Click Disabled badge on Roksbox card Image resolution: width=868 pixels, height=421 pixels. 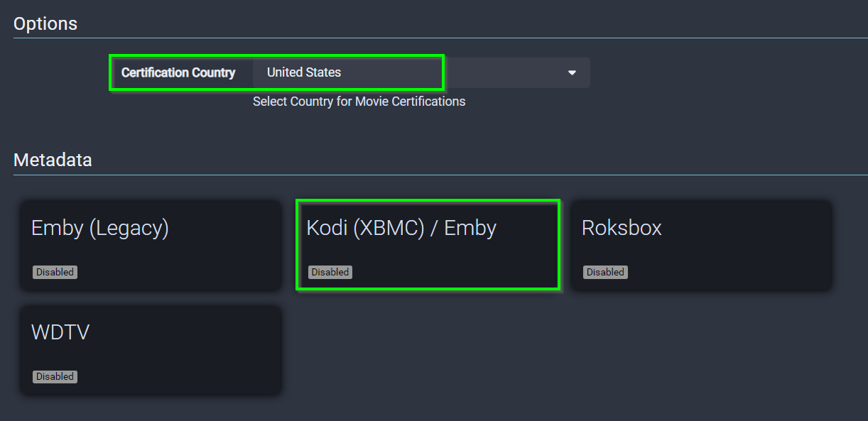click(605, 272)
